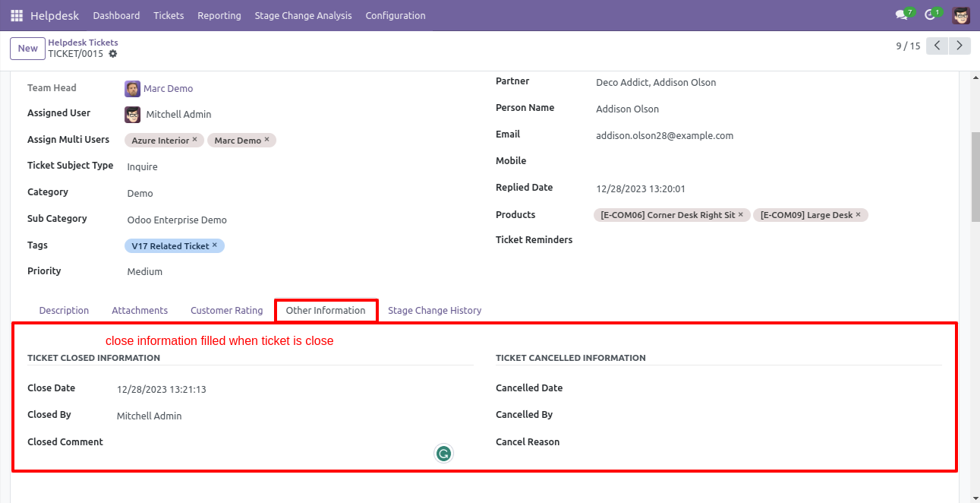The height and width of the screenshot is (503, 980).
Task: Follow the Helpdesk Tickets breadcrumb link
Action: click(x=83, y=43)
